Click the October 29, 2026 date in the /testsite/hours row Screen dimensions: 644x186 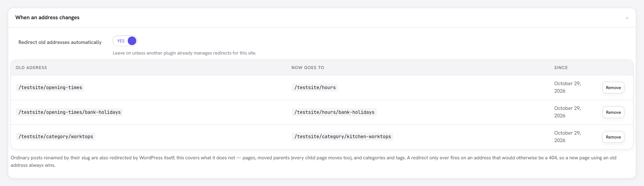pos(567,87)
